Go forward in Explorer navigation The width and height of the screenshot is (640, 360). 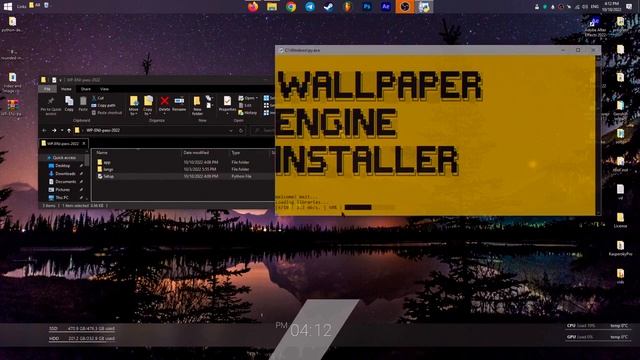point(54,131)
